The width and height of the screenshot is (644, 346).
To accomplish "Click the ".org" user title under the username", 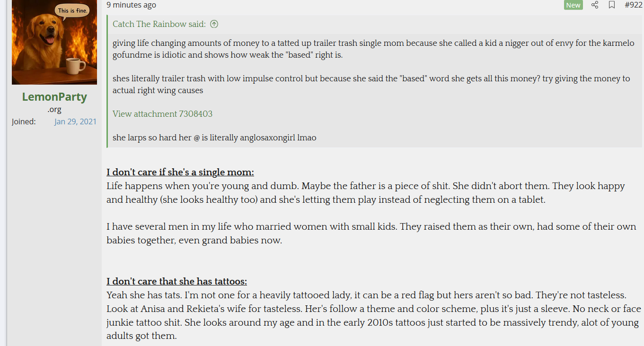I will click(x=54, y=109).
